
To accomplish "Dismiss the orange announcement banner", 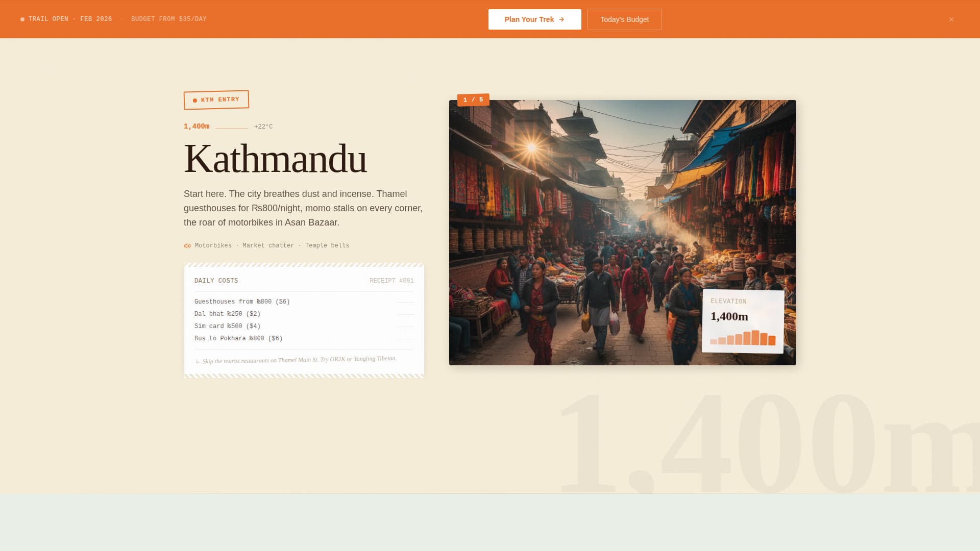I will (x=951, y=19).
